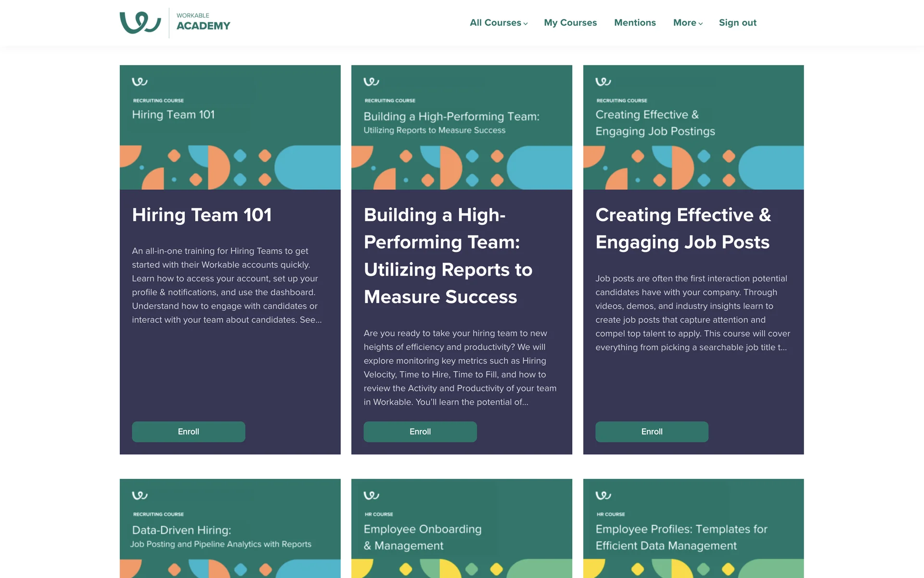Click Workable icon on Employee Onboarding banner
924x578 pixels.
(371, 495)
